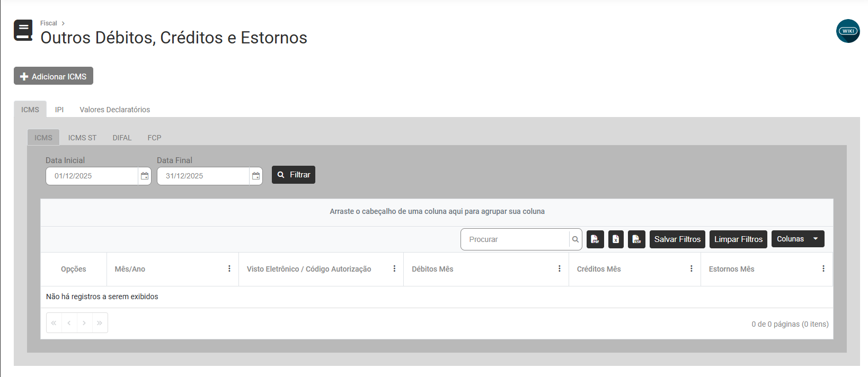Click the Filtrar button
This screenshot has height=377, width=868.
tap(294, 175)
